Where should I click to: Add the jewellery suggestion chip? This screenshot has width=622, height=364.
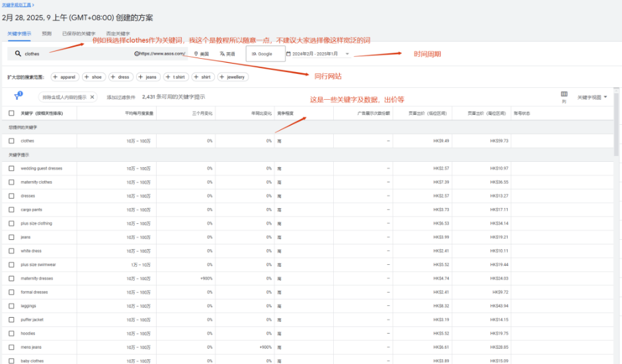(233, 77)
